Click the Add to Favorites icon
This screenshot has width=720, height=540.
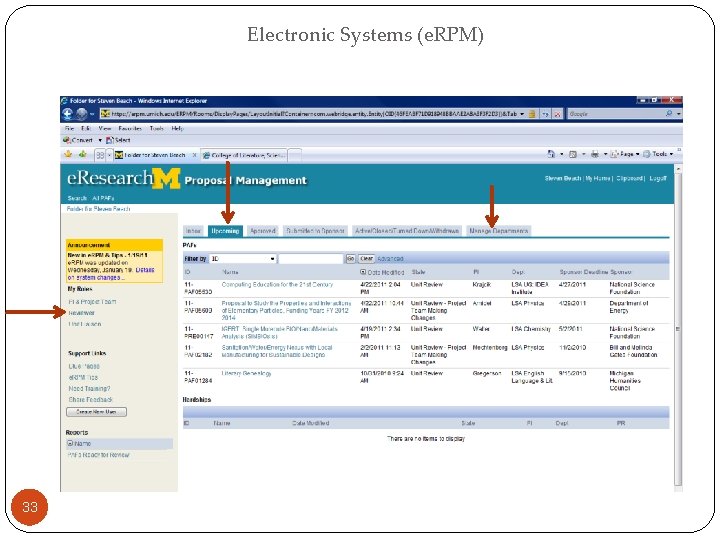click(83, 154)
